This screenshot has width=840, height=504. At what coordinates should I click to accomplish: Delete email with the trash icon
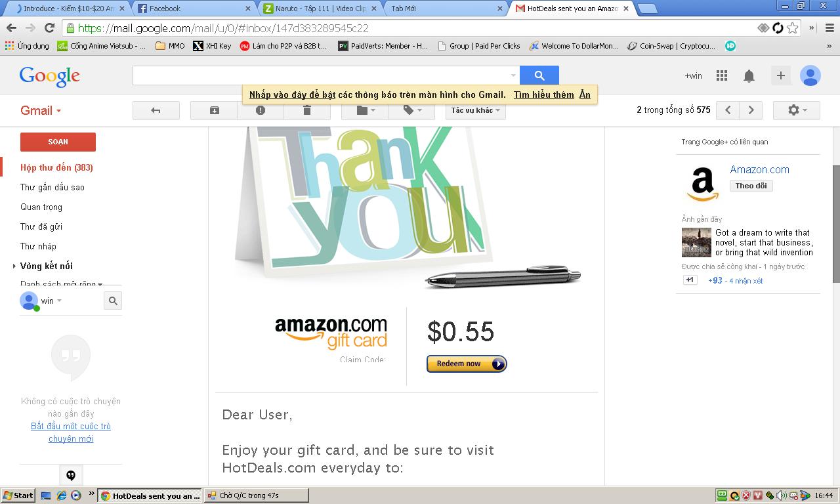(x=306, y=110)
